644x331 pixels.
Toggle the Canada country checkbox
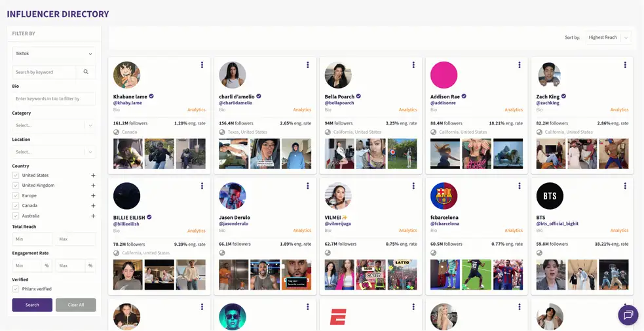[x=16, y=206]
